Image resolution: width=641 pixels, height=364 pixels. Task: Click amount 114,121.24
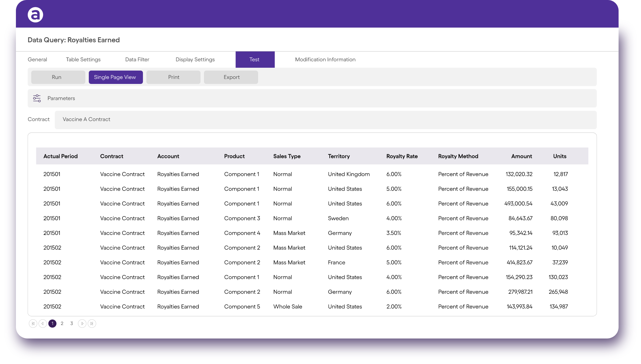(x=521, y=248)
